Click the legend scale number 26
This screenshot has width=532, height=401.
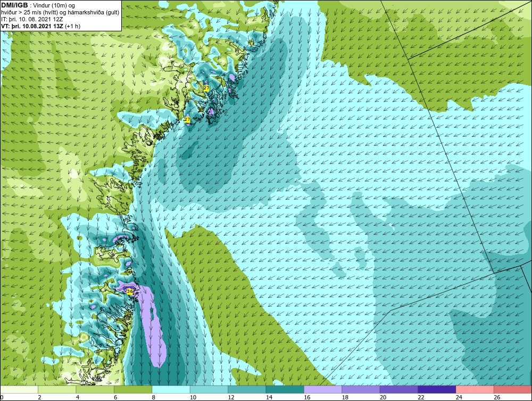click(497, 397)
